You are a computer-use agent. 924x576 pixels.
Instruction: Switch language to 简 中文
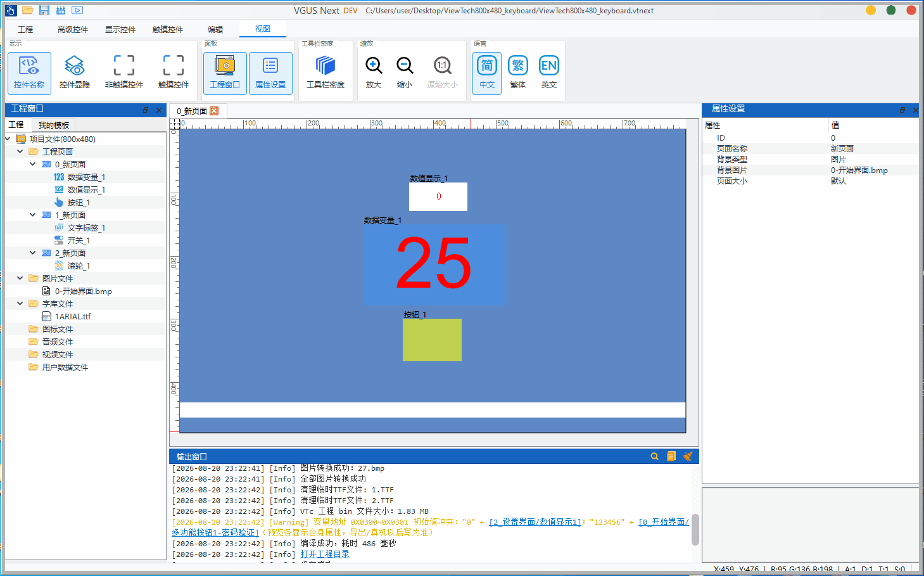click(x=487, y=73)
